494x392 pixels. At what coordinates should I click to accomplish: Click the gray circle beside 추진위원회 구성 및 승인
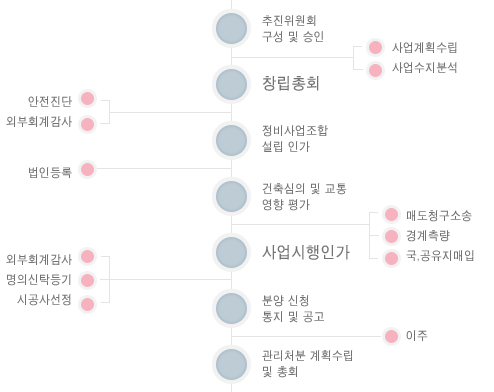tap(231, 29)
